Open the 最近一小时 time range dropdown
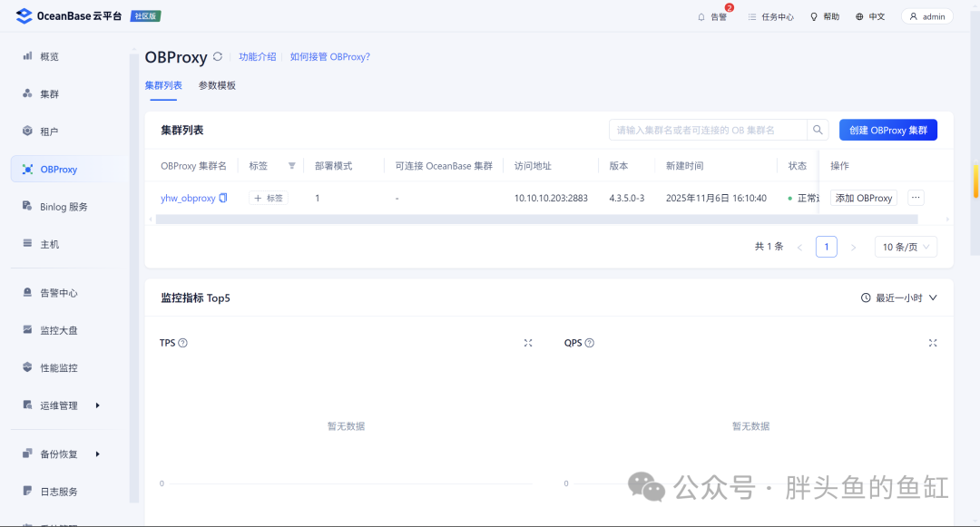 pos(898,298)
